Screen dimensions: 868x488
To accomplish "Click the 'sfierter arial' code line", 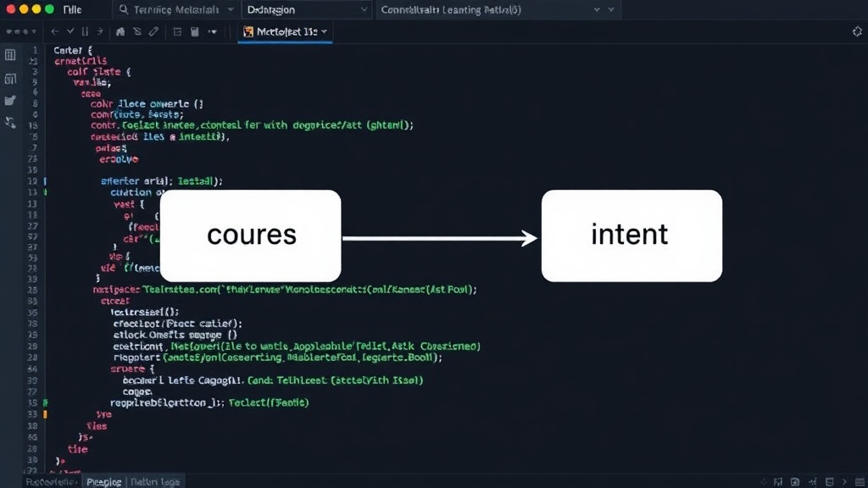I will (x=162, y=181).
